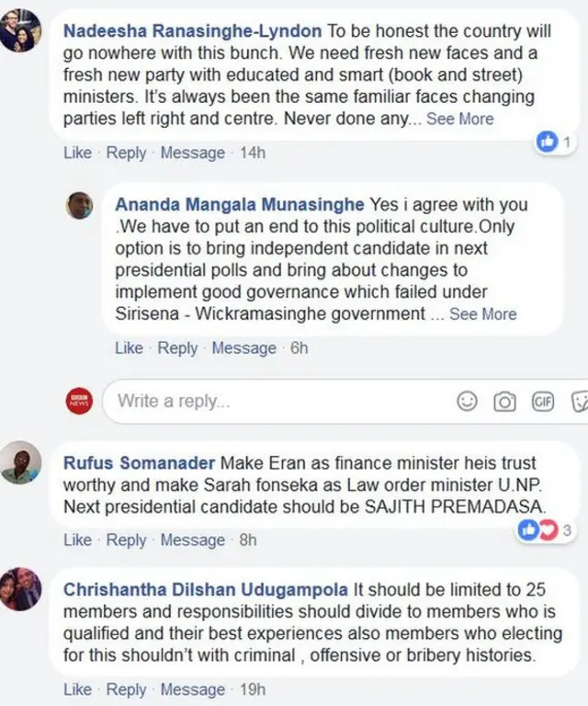The height and width of the screenshot is (706, 588).
Task: Click the BBC News avatar icon
Action: 79,401
